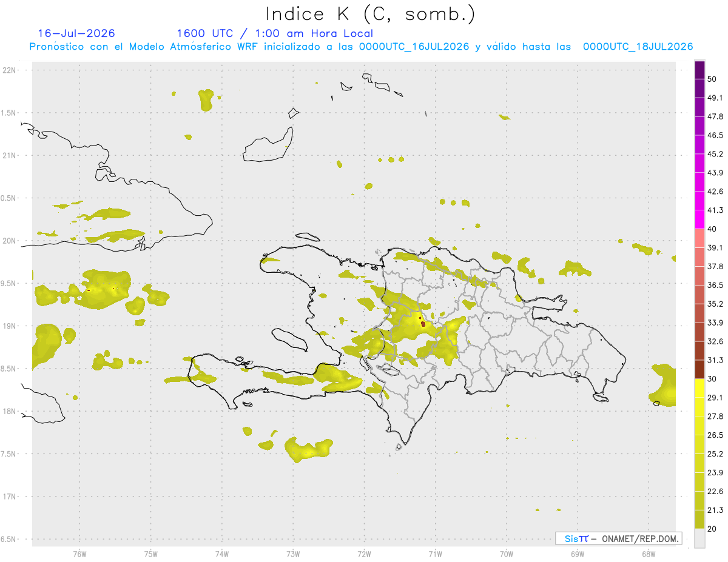Click the '75W' longitude label

pos(151,554)
